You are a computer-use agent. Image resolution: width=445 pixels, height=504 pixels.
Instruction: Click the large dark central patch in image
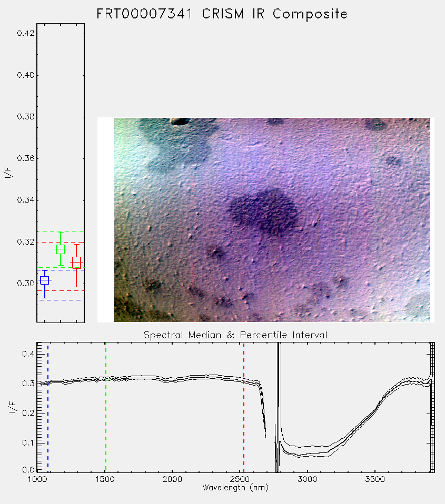(264, 212)
